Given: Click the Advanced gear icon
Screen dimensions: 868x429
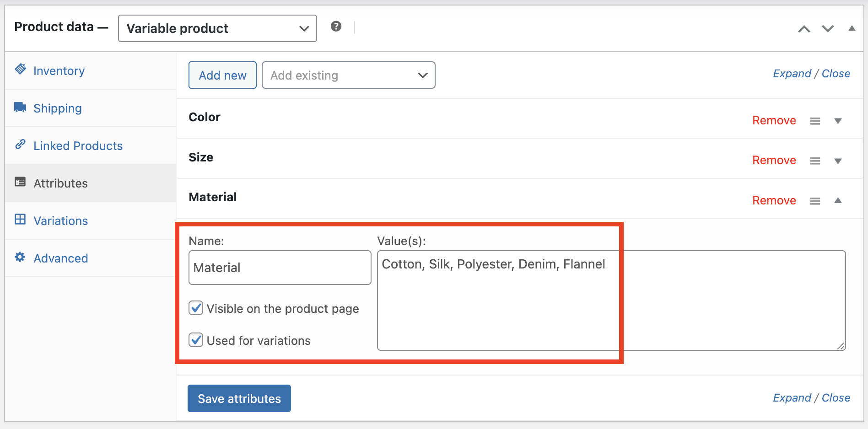Looking at the screenshot, I should 20,257.
